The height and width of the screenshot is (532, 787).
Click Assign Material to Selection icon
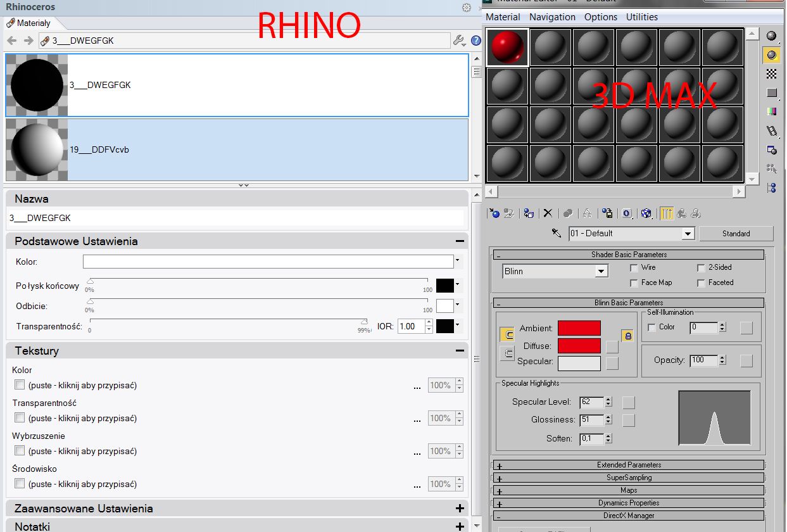pos(529,213)
